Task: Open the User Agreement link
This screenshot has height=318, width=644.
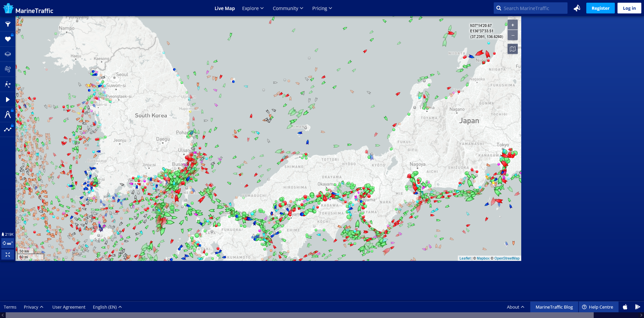Action: click(x=69, y=307)
